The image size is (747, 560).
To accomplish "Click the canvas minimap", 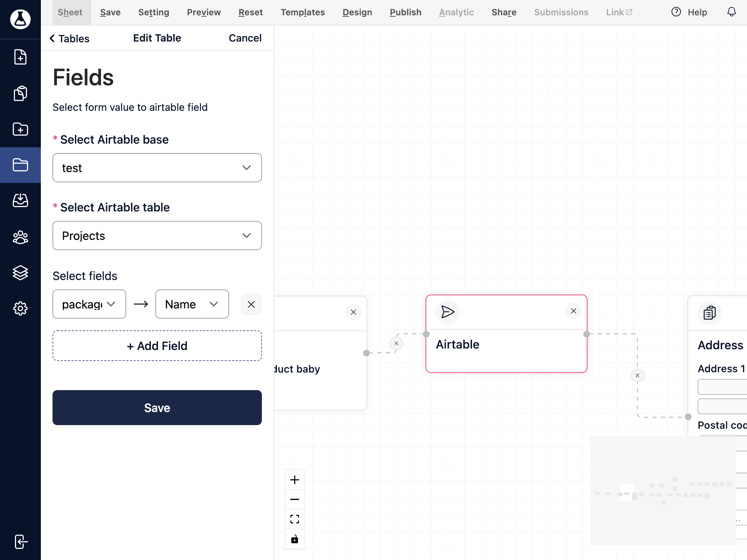I will (x=663, y=491).
